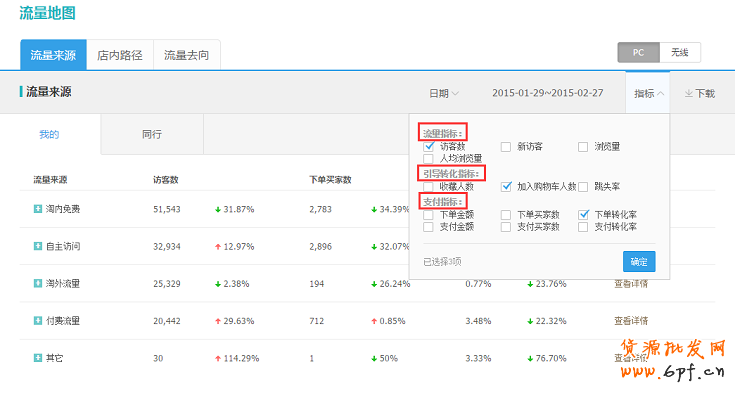Open the 日期 date dropdown
Viewport: 735px width, 393px height.
pyautogui.click(x=444, y=93)
